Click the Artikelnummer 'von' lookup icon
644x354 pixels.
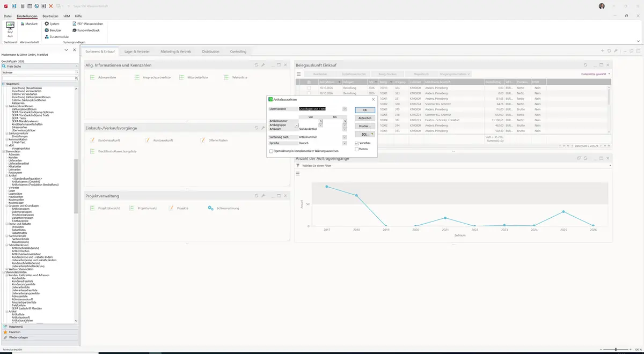321,121
